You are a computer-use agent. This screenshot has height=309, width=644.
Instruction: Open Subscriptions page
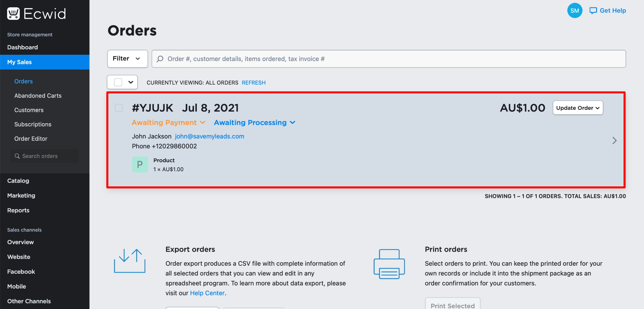pos(33,124)
